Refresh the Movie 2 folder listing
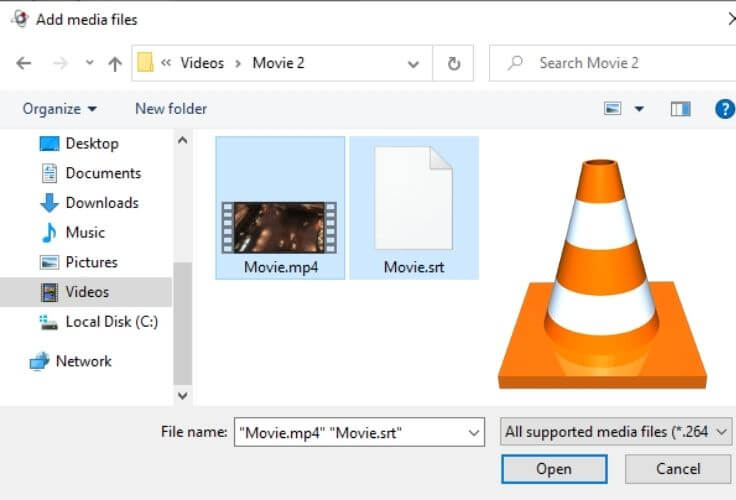The width and height of the screenshot is (736, 500). [453, 63]
